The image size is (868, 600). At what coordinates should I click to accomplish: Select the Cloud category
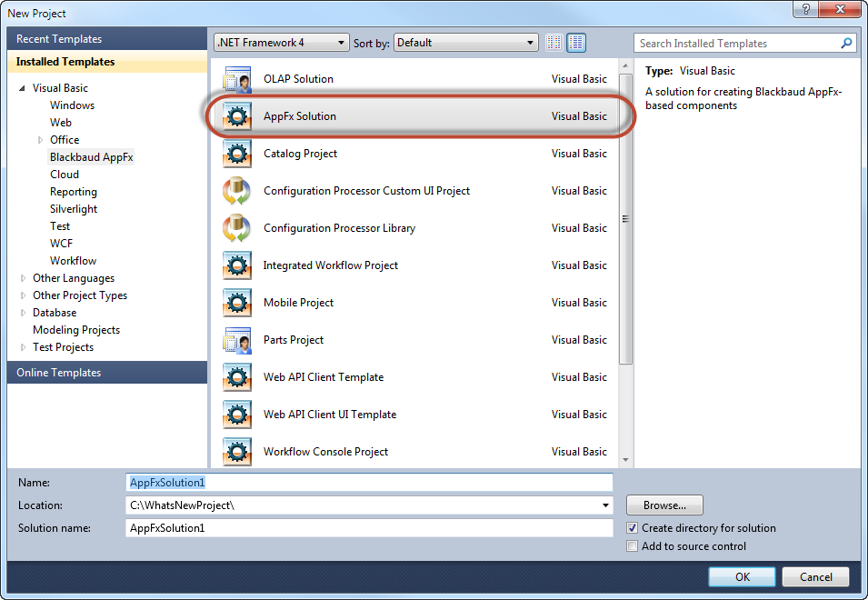pyautogui.click(x=65, y=175)
